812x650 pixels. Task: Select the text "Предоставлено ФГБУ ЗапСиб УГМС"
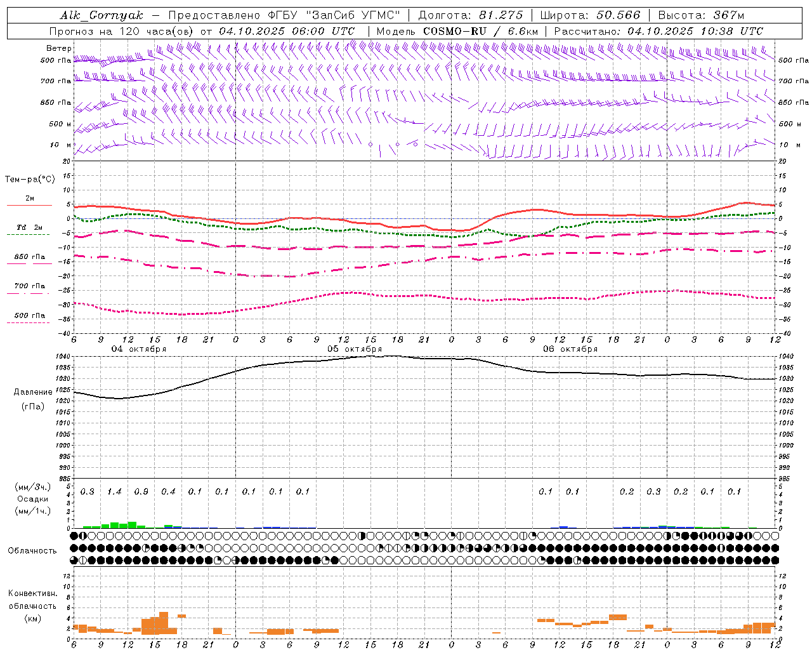[x=284, y=15]
